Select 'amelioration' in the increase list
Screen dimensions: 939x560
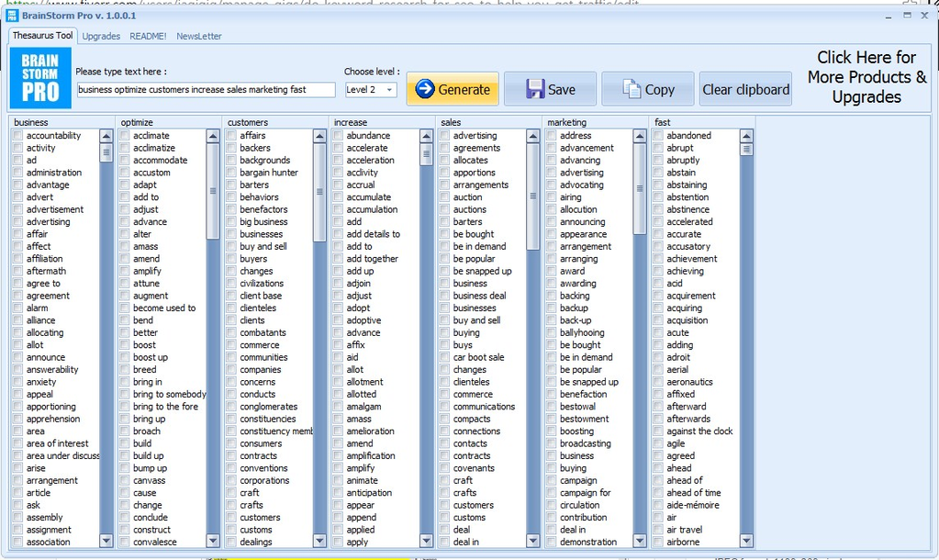point(370,431)
